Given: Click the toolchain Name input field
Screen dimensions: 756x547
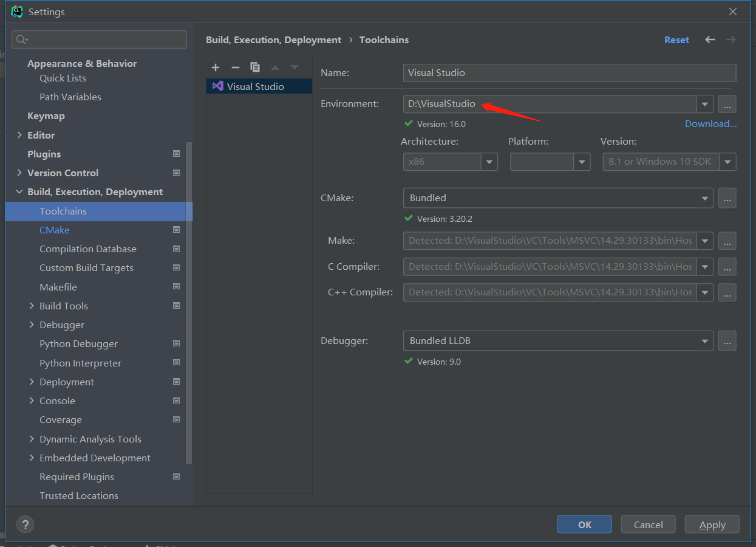Looking at the screenshot, I should click(x=570, y=72).
